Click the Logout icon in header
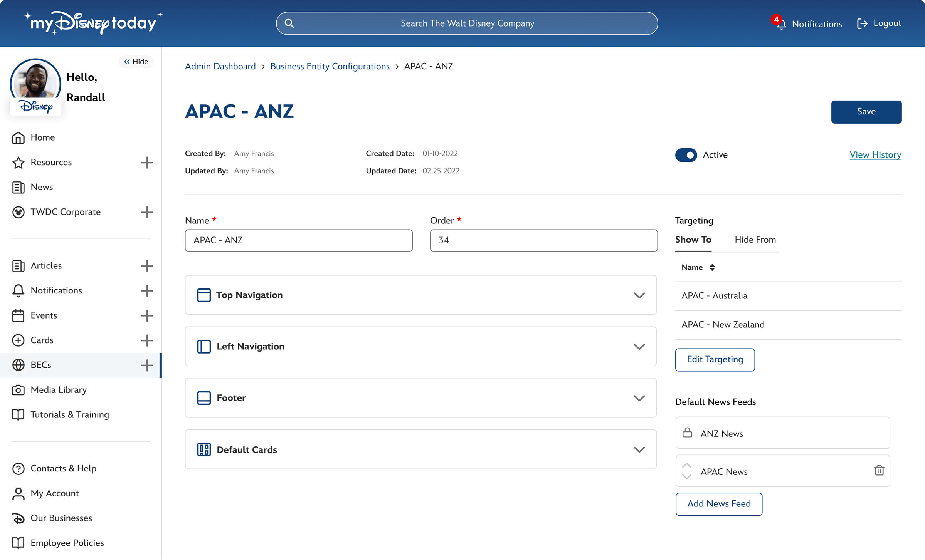The width and height of the screenshot is (925, 560). click(x=862, y=23)
